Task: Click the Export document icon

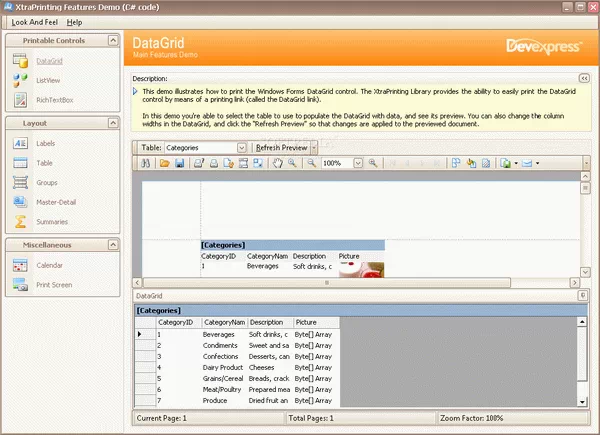Action: click(x=505, y=163)
